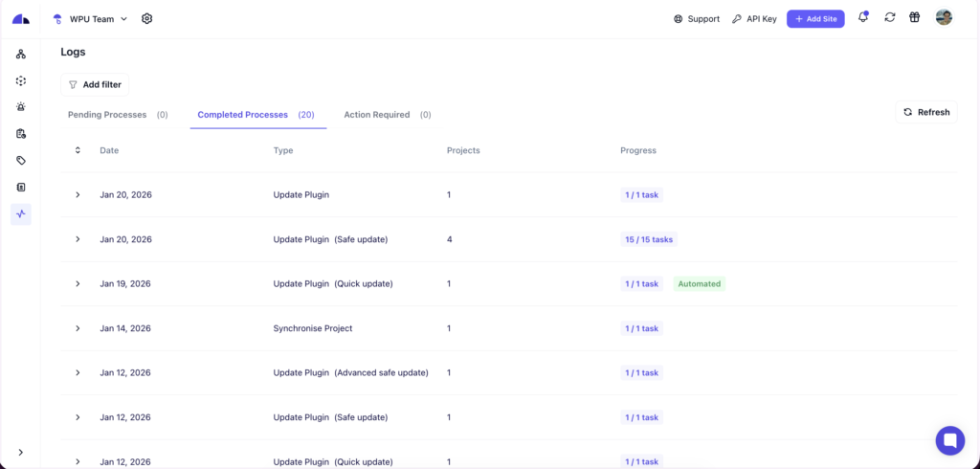Open the sites hierarchy icon in sidebar
This screenshot has width=980, height=469.
(21, 55)
